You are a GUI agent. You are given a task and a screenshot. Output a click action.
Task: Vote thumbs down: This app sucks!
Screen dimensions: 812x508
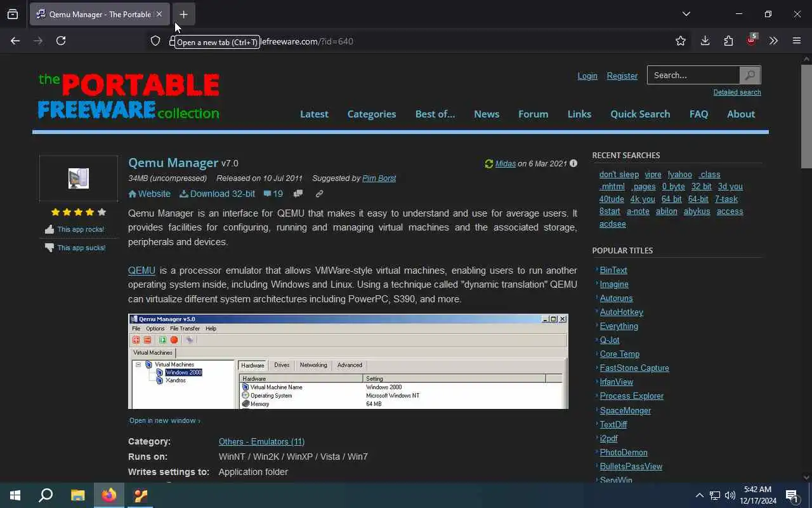coord(74,248)
